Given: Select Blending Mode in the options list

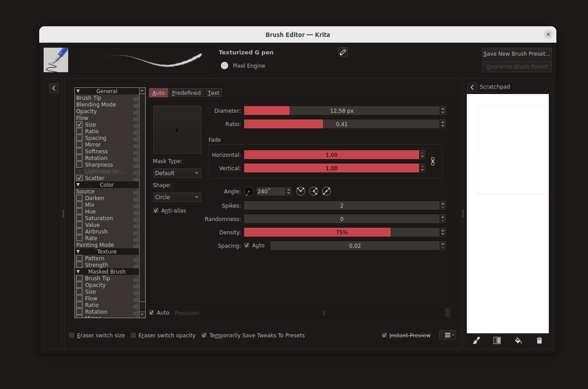Looking at the screenshot, I should pyautogui.click(x=107, y=105).
